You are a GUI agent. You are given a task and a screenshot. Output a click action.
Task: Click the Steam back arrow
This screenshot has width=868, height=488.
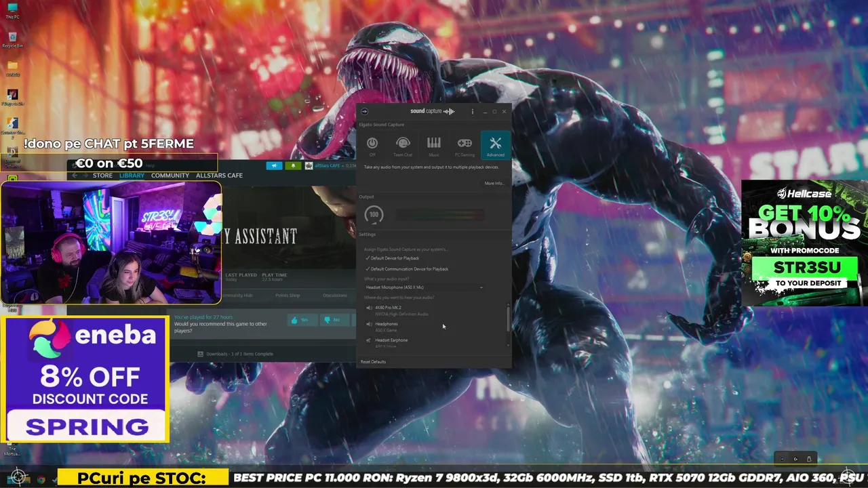tap(75, 176)
